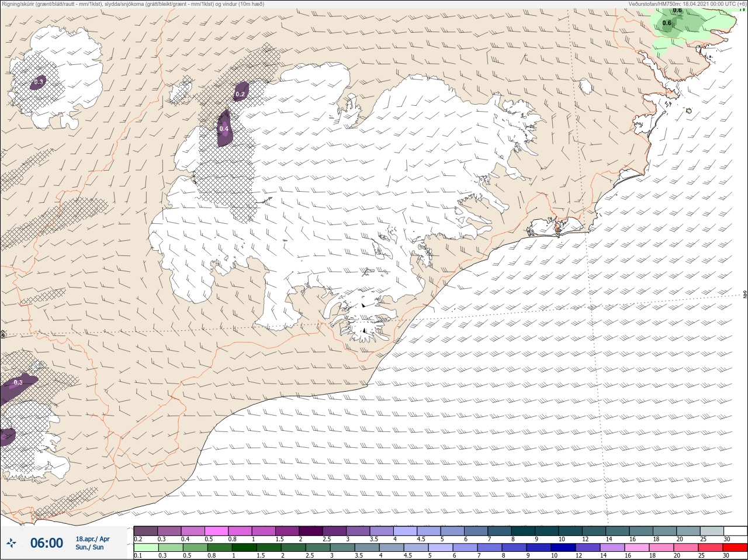Click the Veðurstofan logo icon beside the time

point(11,544)
